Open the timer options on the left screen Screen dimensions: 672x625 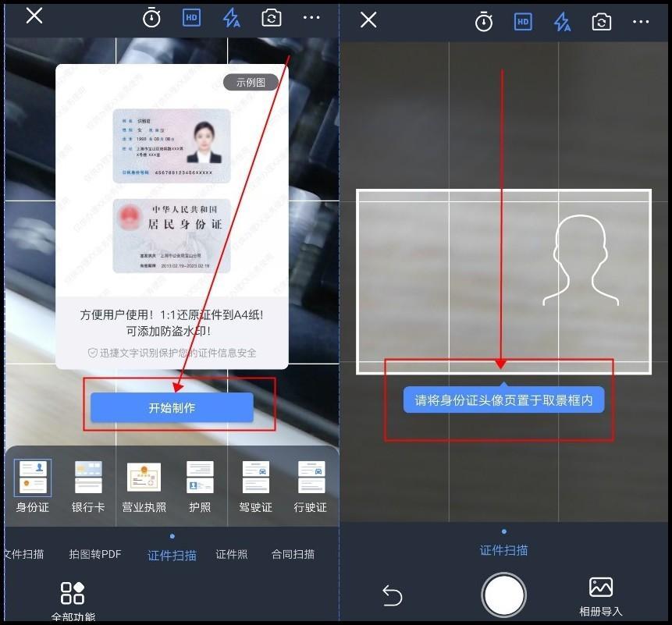[151, 19]
